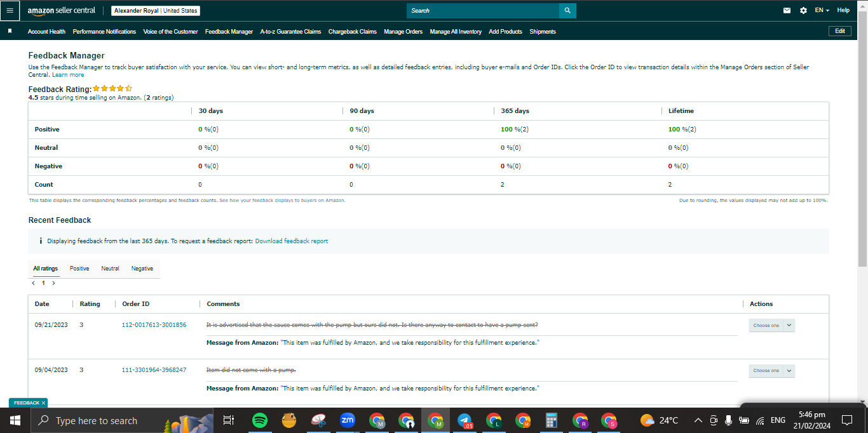Screen dimensions: 868x433
Task: Go to Manage All Inventory
Action: [456, 32]
